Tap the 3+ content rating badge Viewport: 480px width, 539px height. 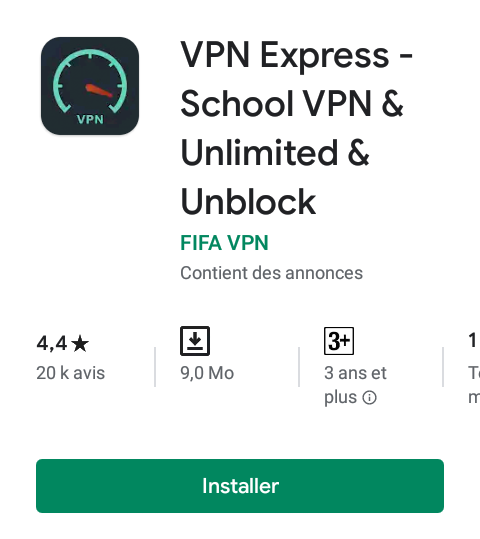click(339, 341)
